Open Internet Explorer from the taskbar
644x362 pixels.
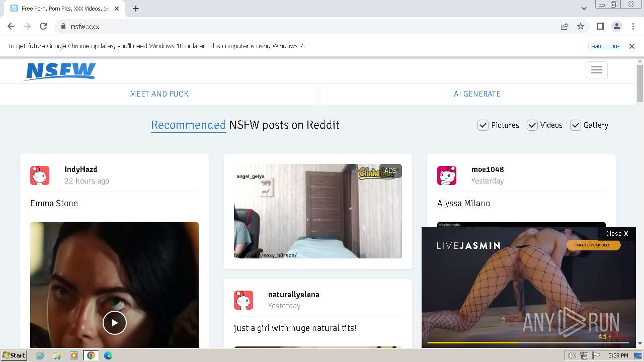tap(40, 355)
